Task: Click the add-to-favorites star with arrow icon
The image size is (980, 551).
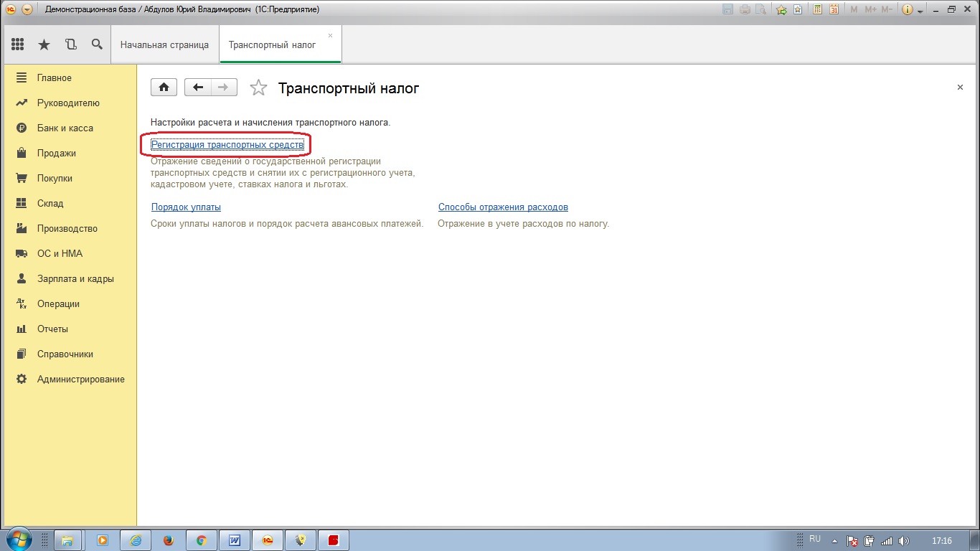Action: 782,9
